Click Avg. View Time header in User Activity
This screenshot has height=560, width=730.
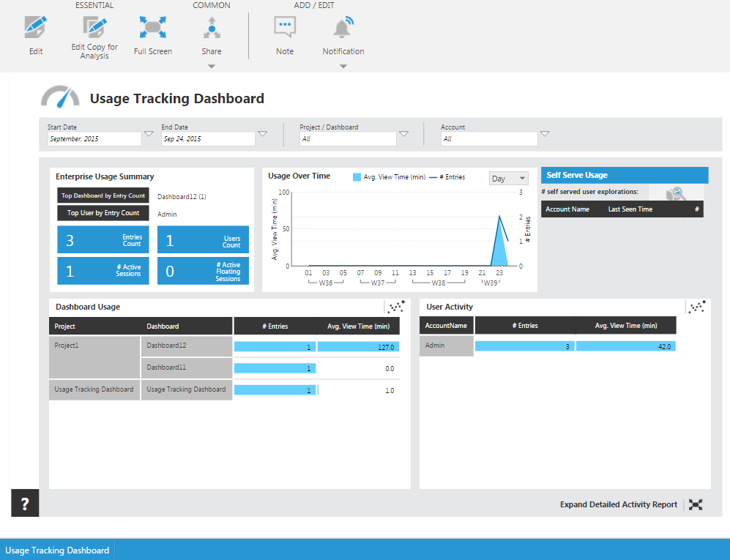tap(626, 326)
